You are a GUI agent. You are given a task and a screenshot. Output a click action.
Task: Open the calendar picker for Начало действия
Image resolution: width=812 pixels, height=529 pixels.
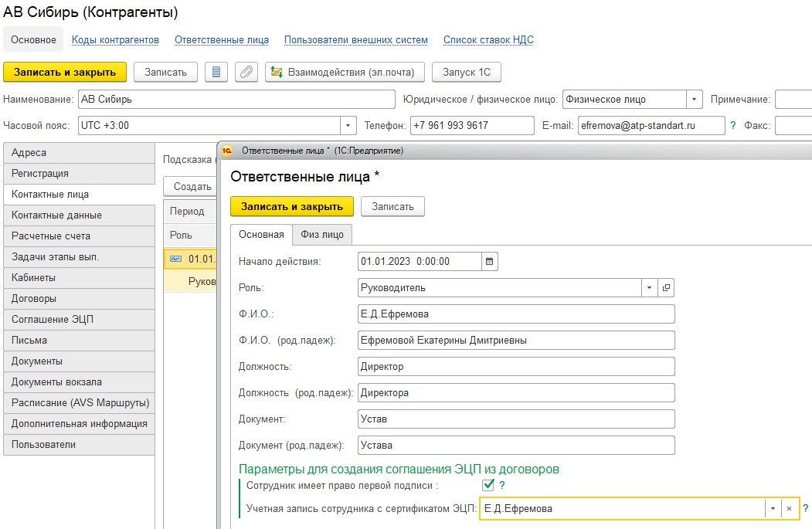point(490,262)
